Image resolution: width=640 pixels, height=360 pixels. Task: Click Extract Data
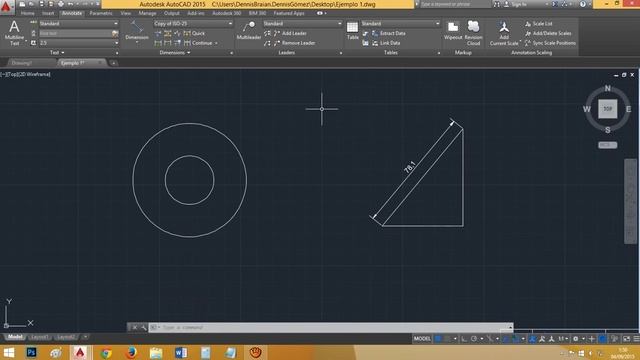[389, 33]
